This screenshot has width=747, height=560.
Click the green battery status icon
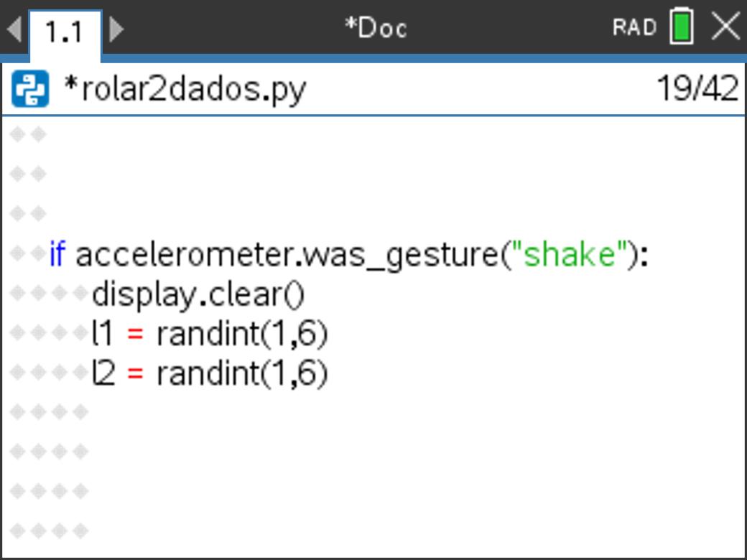tap(682, 26)
